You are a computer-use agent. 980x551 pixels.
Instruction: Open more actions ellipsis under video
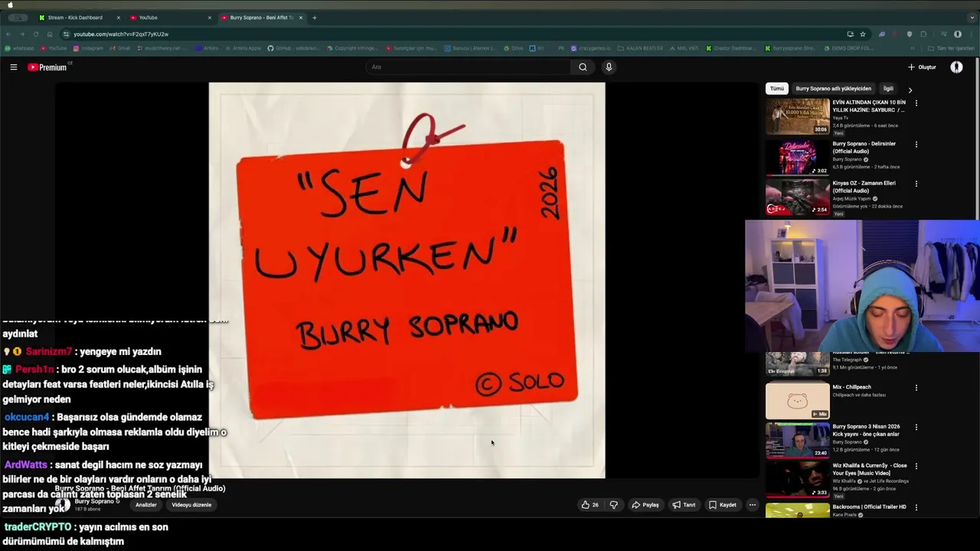point(752,505)
